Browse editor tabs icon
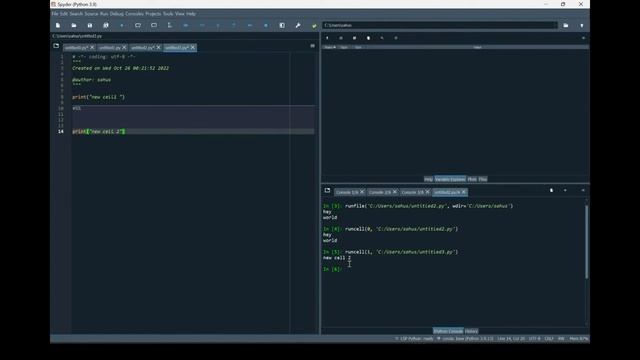 (56, 46)
